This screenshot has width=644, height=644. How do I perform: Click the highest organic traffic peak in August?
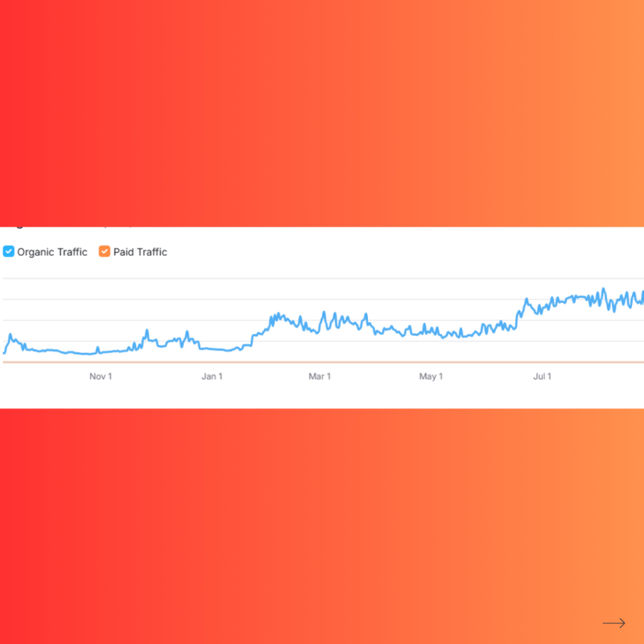pyautogui.click(x=603, y=289)
